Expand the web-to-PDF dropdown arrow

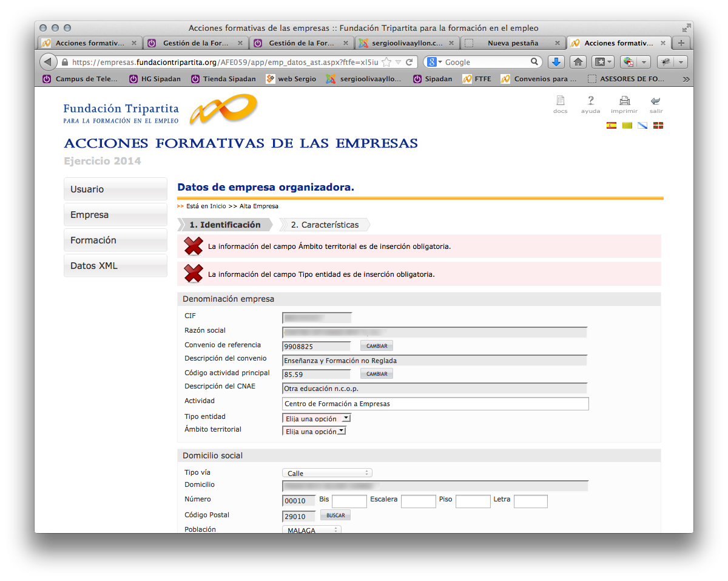coord(644,62)
